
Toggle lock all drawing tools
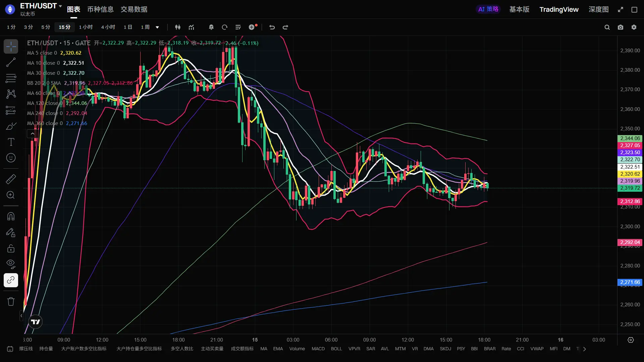pyautogui.click(x=11, y=248)
